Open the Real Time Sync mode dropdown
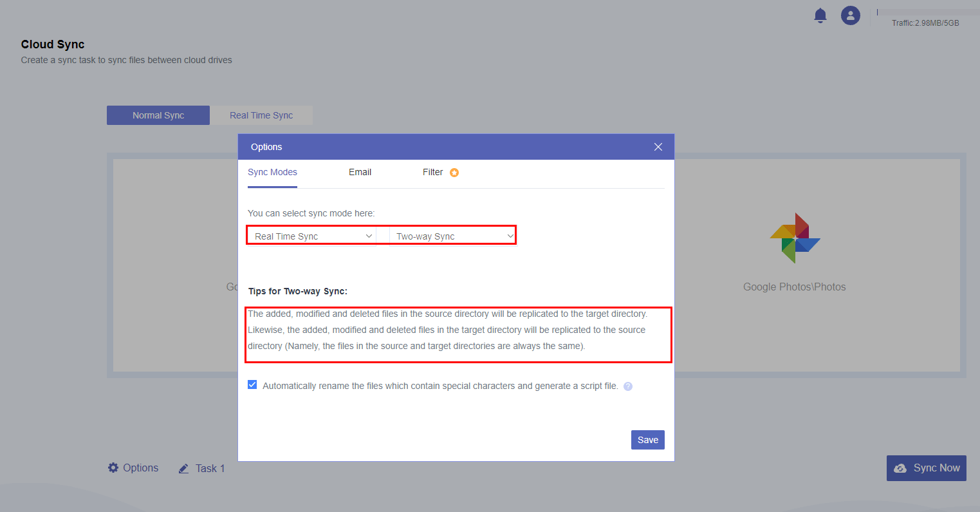Screen dimensions: 980x512 point(313,236)
